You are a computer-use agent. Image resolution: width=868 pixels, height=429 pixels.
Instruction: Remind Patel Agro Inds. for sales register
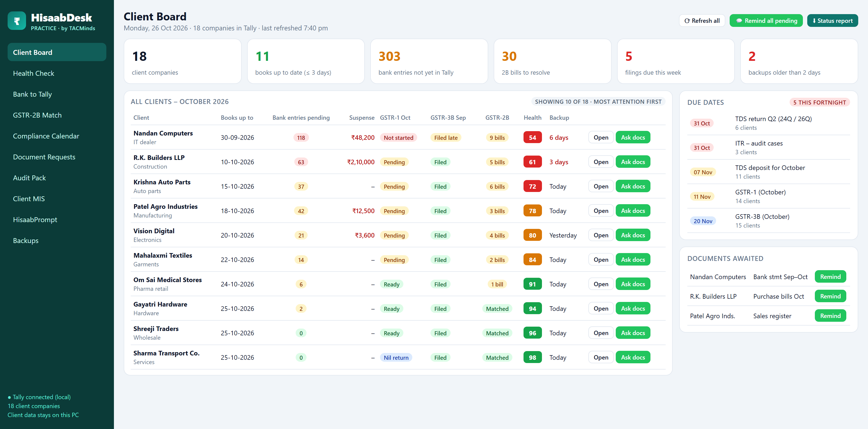(x=830, y=316)
